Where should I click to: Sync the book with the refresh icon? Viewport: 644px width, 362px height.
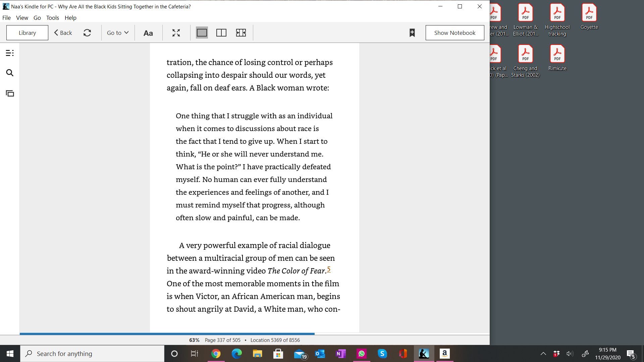pyautogui.click(x=87, y=33)
